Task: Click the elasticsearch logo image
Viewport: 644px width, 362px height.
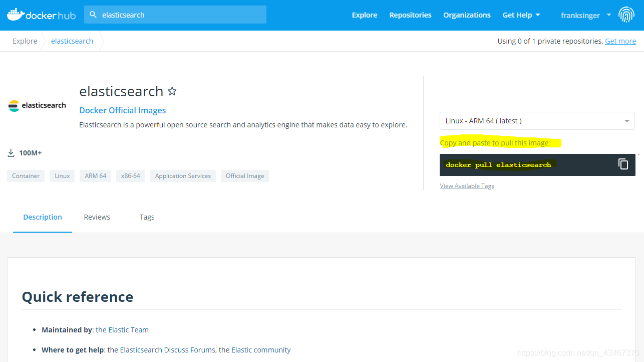Action: pos(37,105)
